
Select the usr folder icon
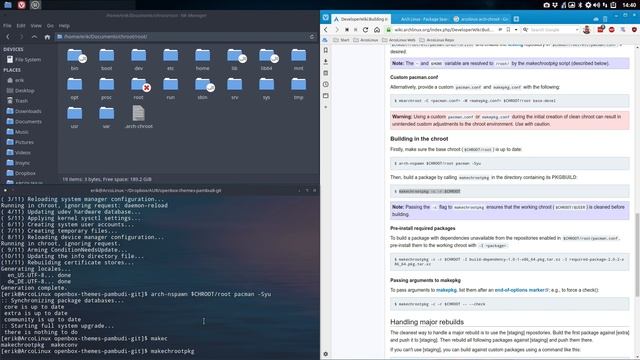coord(75,113)
